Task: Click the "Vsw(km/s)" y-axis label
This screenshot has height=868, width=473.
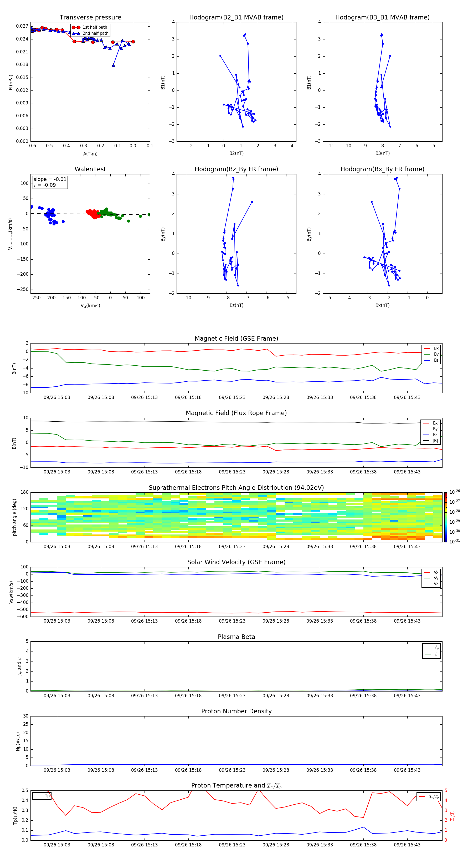Action: click(x=11, y=592)
